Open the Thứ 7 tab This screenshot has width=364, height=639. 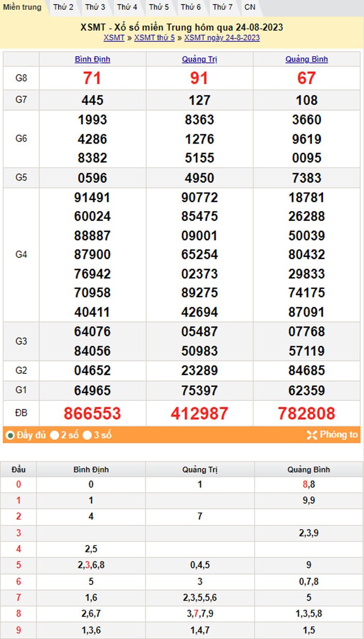[223, 7]
